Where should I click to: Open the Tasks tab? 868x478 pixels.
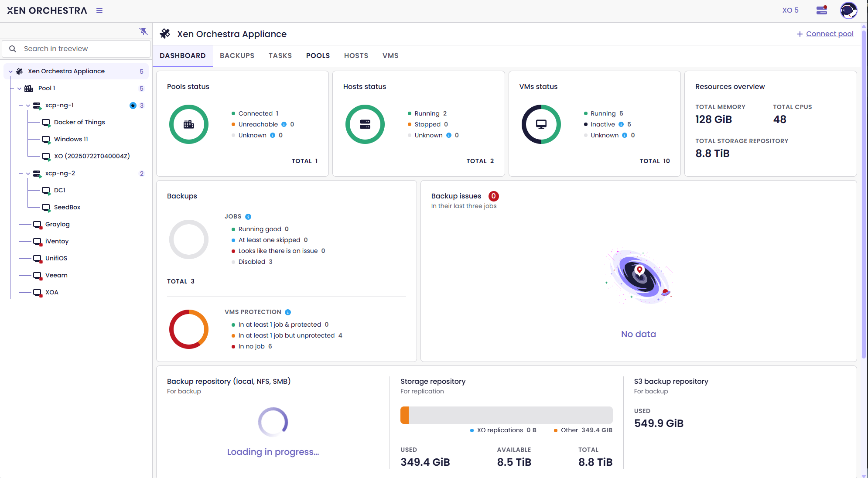click(280, 56)
